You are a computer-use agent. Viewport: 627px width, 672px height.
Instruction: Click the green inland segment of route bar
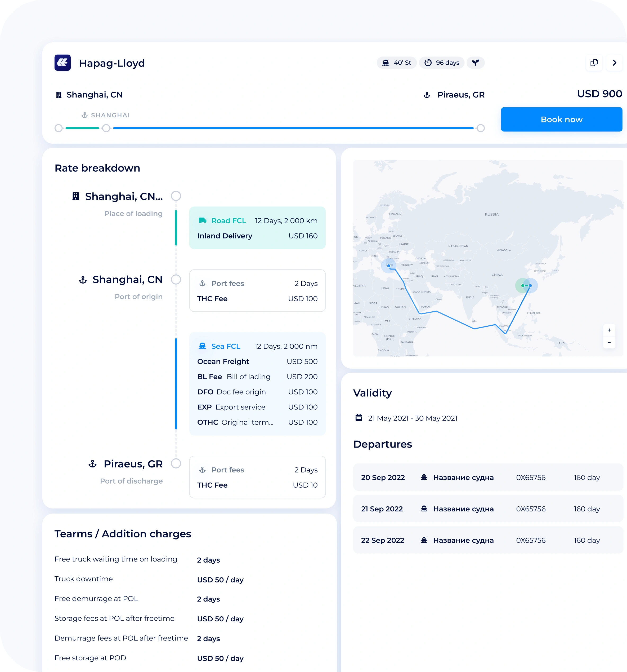click(x=82, y=128)
